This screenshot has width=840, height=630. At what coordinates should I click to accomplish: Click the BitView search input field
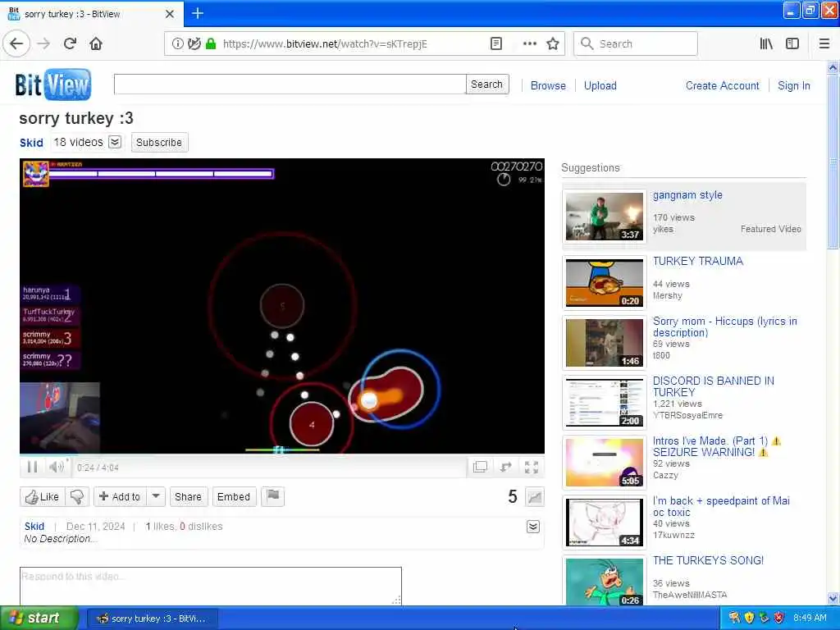(x=290, y=84)
